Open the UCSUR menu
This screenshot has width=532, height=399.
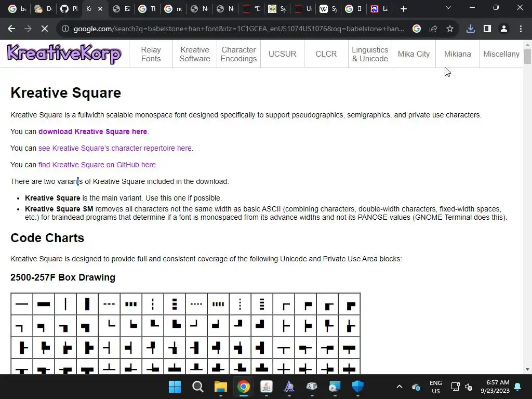282,54
